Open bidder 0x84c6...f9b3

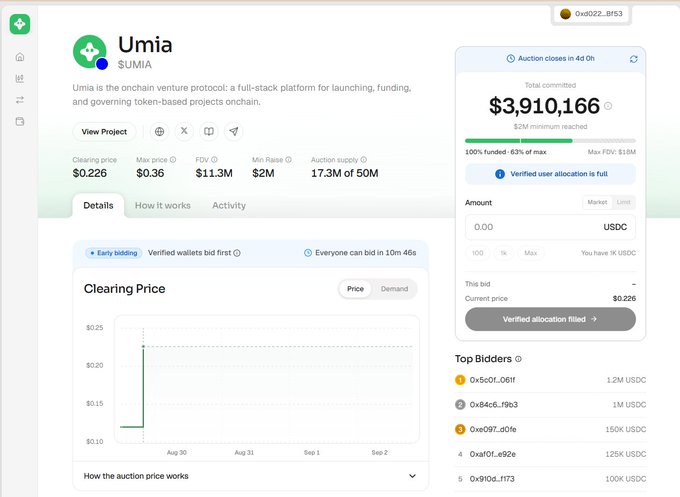494,405
